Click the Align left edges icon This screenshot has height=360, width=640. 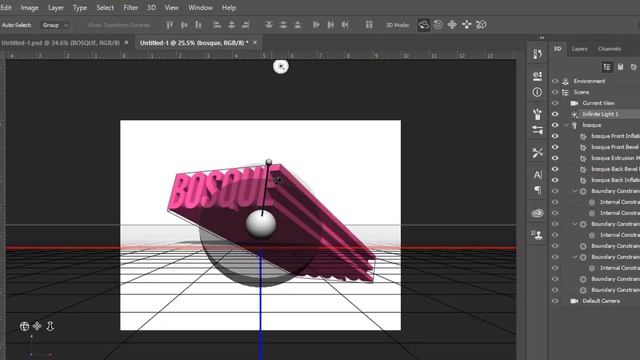click(x=217, y=25)
